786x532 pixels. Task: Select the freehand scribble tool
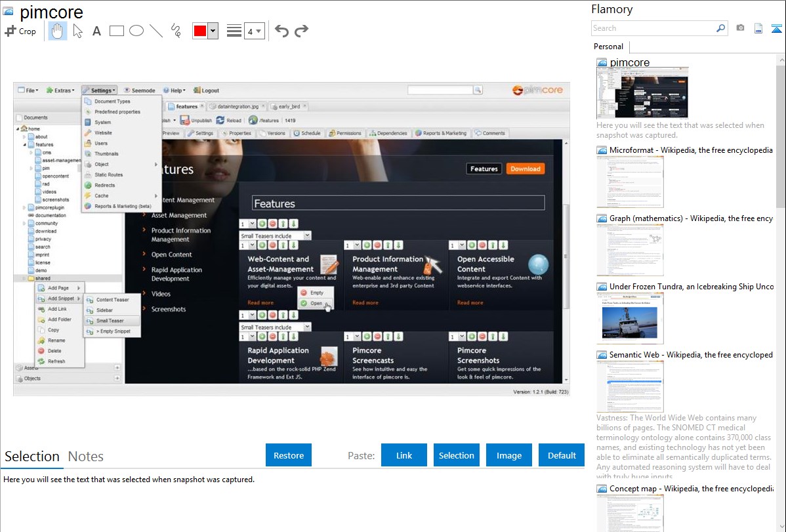175,31
